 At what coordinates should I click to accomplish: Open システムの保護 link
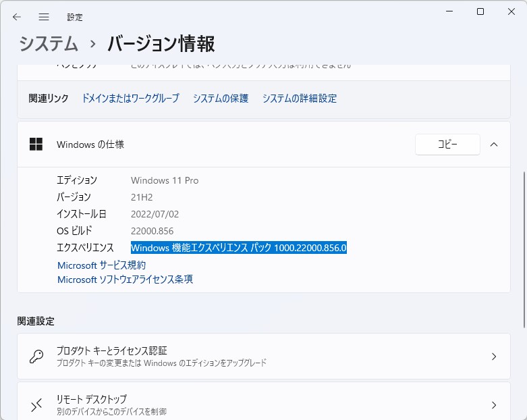221,98
